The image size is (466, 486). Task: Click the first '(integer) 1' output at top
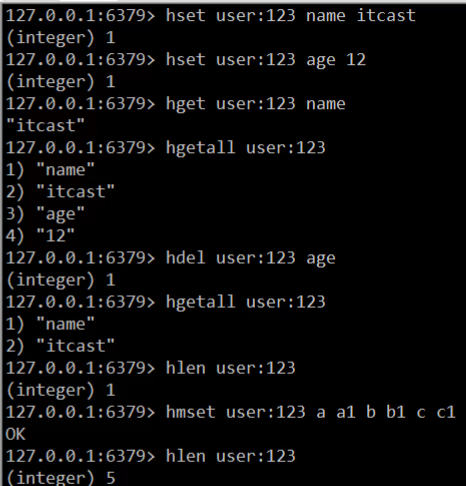(61, 38)
